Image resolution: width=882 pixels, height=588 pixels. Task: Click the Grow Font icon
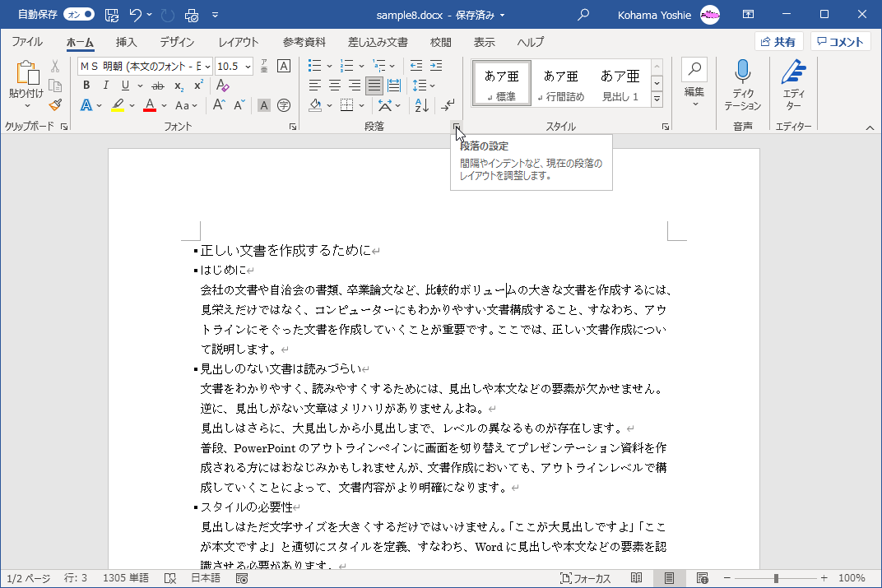219,105
